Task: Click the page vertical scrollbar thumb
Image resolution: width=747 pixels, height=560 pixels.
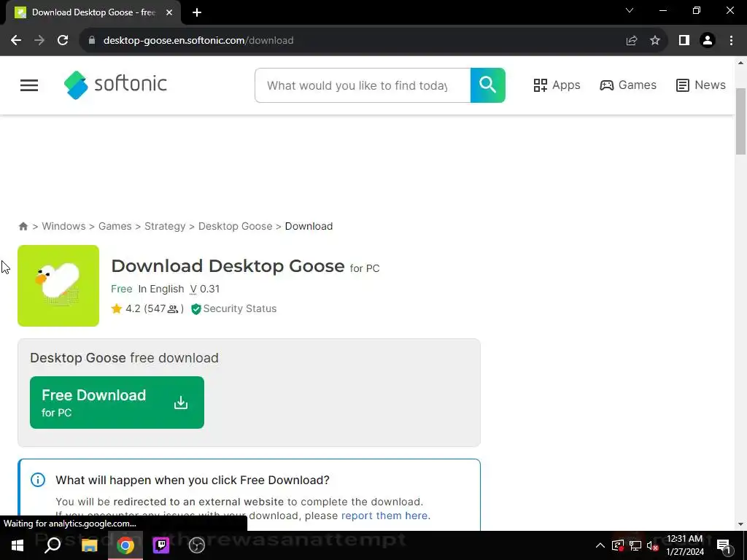Action: tap(740, 122)
